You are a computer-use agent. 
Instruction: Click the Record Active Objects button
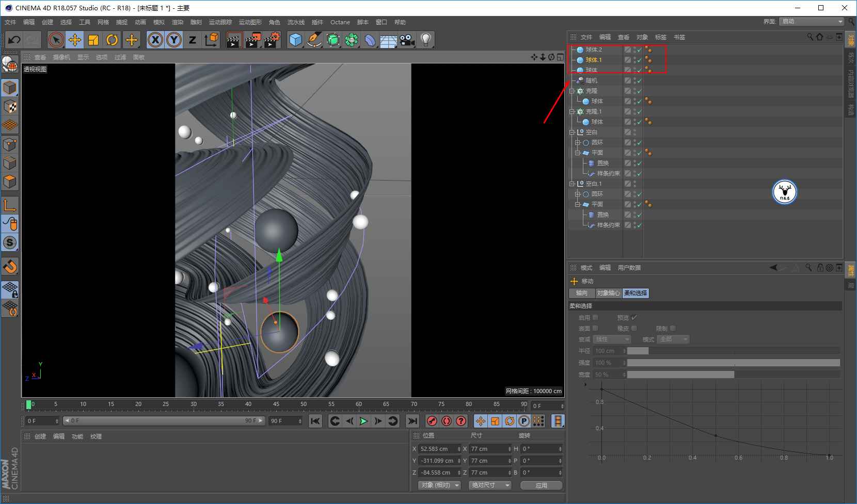point(432,421)
